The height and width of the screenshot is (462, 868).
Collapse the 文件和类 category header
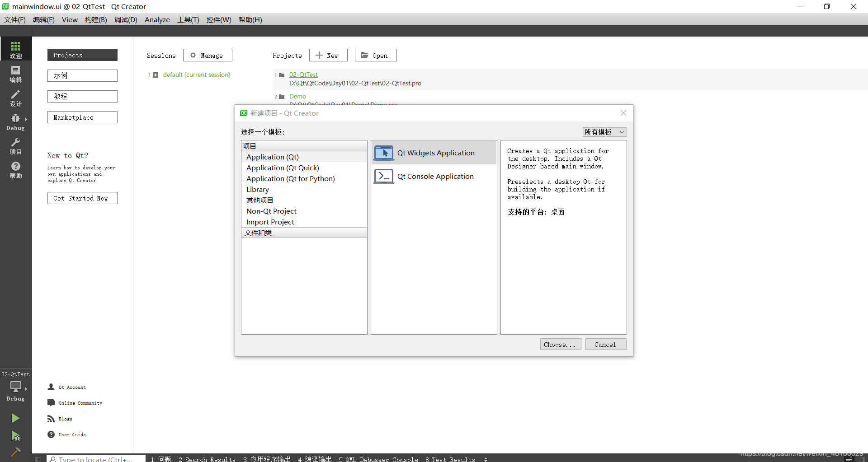(x=304, y=233)
